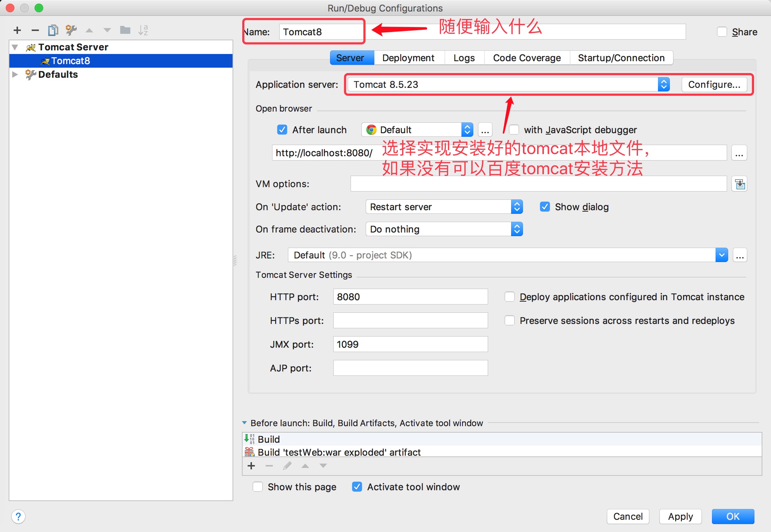Toggle Show dialog checkbox

tap(545, 207)
